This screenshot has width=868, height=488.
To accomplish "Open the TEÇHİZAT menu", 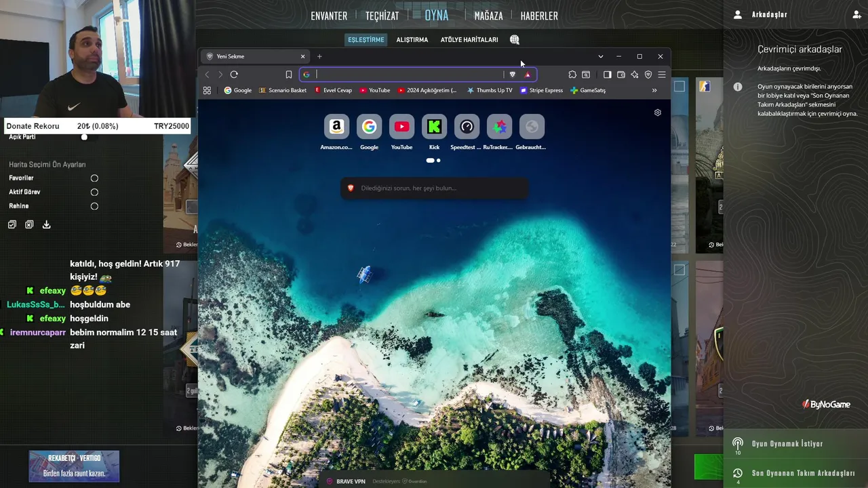I will pos(382,16).
